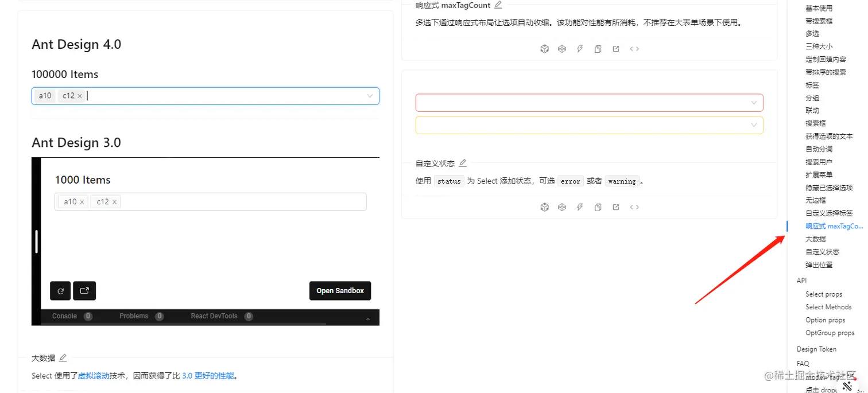Jump to 分组 anchor
This screenshot has width=868, height=393.
click(812, 98)
